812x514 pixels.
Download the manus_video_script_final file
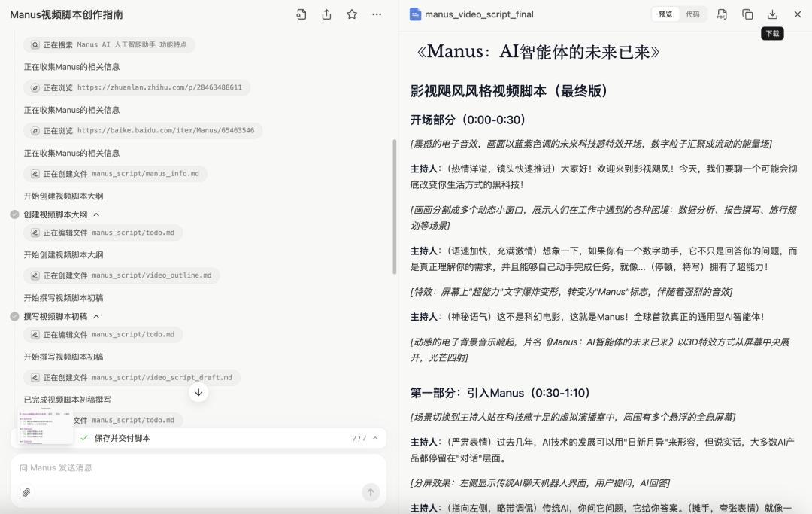[x=772, y=14]
